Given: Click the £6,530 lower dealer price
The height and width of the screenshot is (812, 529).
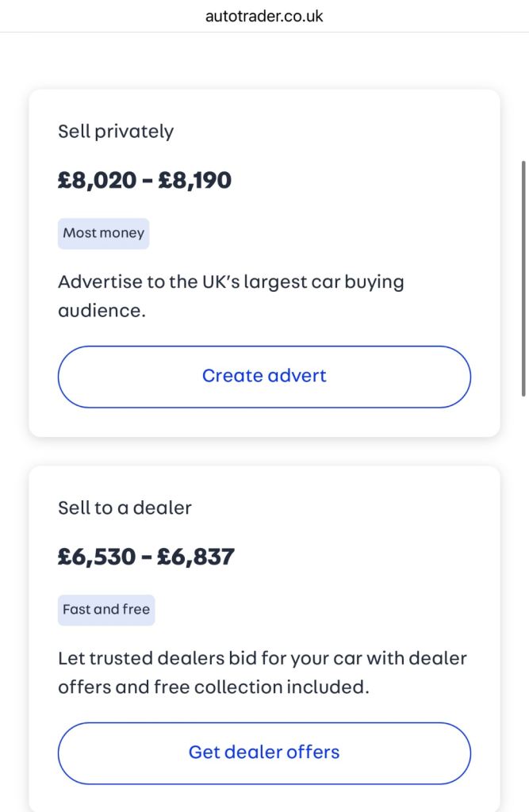Looking at the screenshot, I should tap(97, 557).
